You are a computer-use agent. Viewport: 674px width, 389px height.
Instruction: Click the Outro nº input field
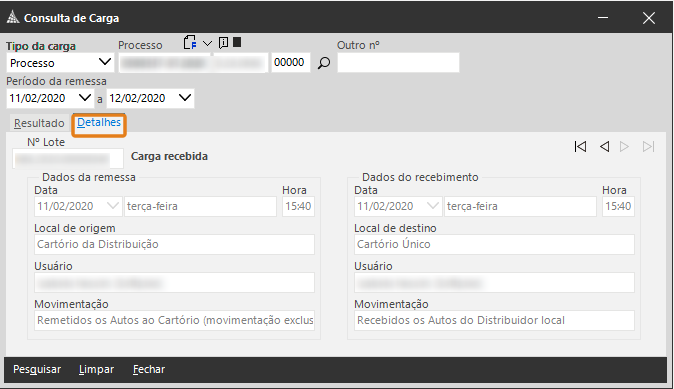(x=398, y=63)
